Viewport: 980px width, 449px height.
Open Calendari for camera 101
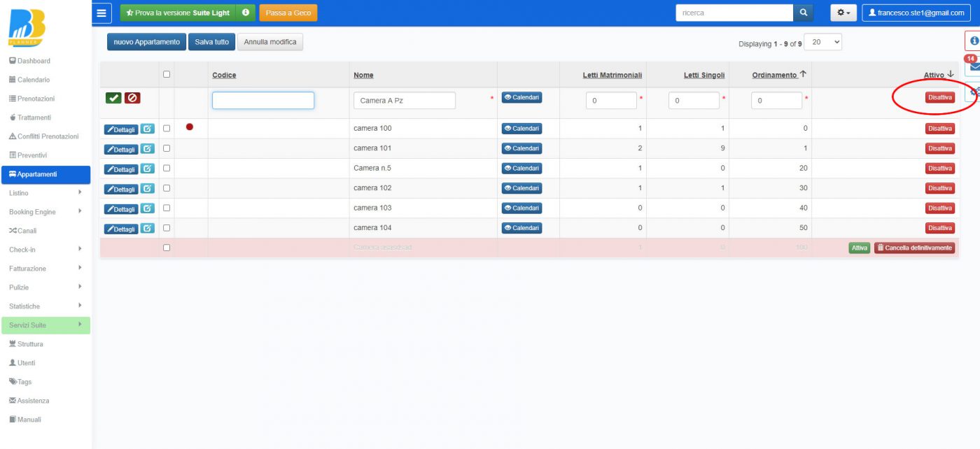click(521, 148)
